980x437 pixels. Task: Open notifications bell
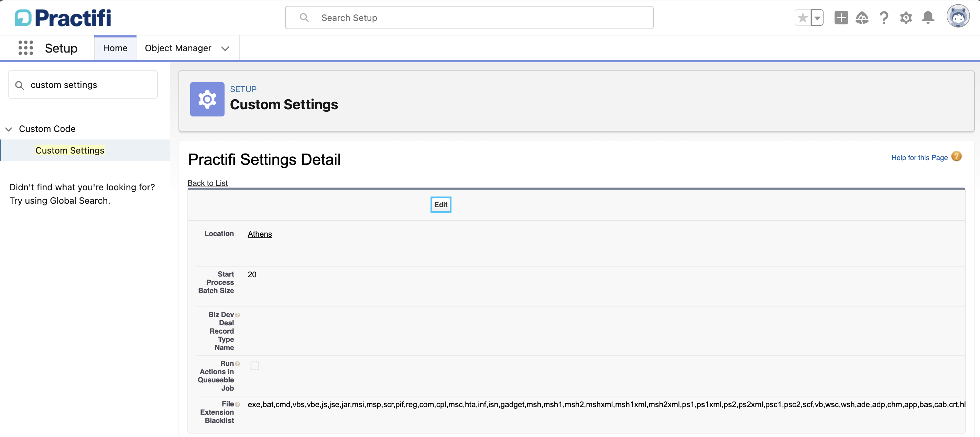(x=927, y=18)
